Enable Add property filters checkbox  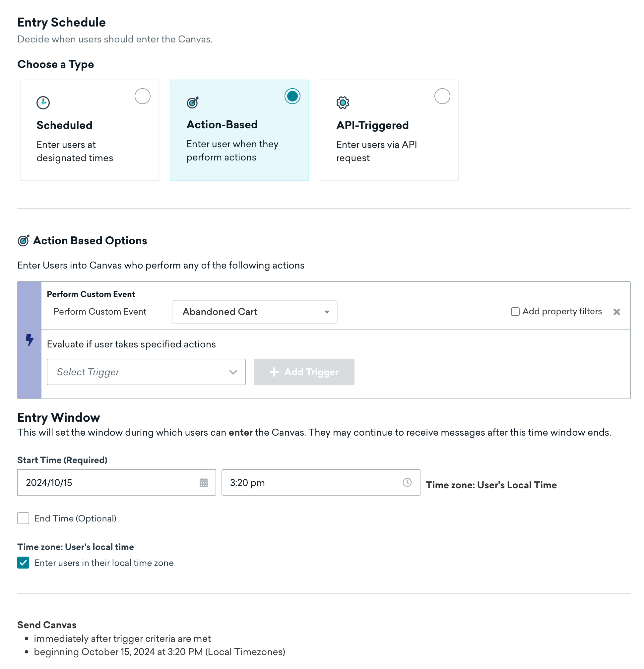tap(514, 311)
